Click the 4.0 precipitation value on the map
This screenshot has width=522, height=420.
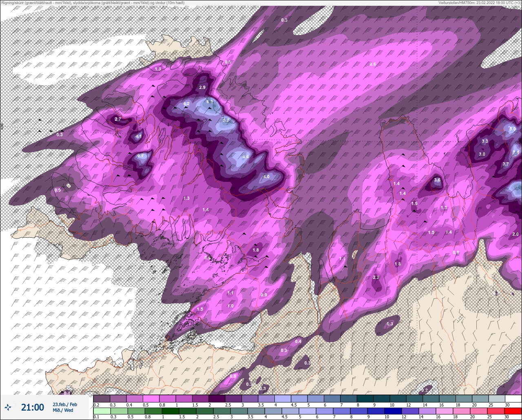pos(266,177)
